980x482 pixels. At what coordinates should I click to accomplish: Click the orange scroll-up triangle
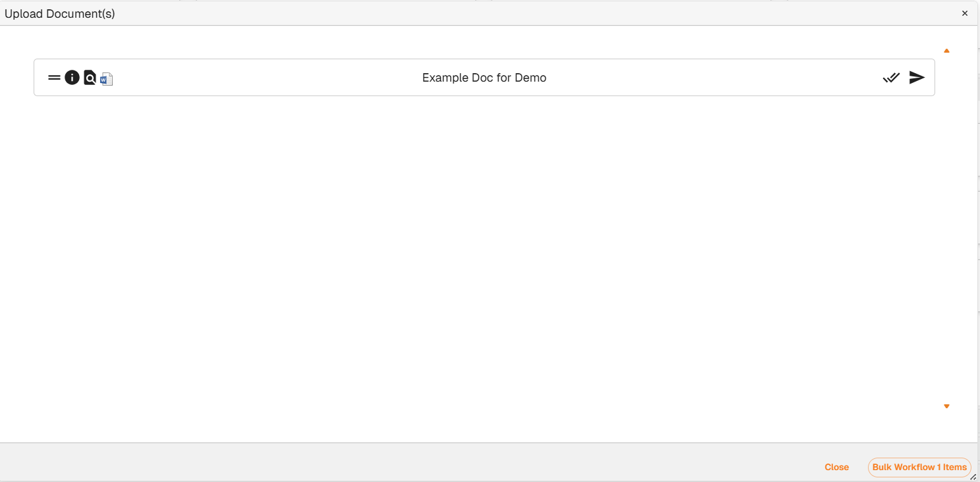(x=946, y=51)
